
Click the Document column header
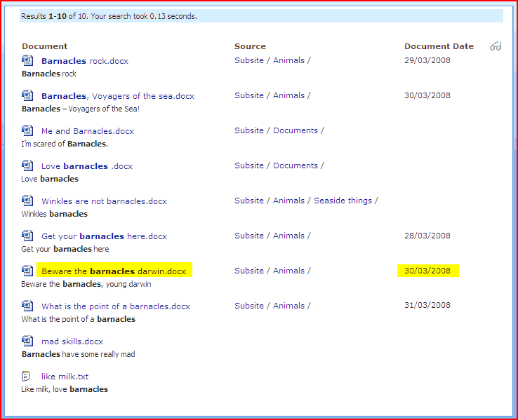click(x=44, y=46)
